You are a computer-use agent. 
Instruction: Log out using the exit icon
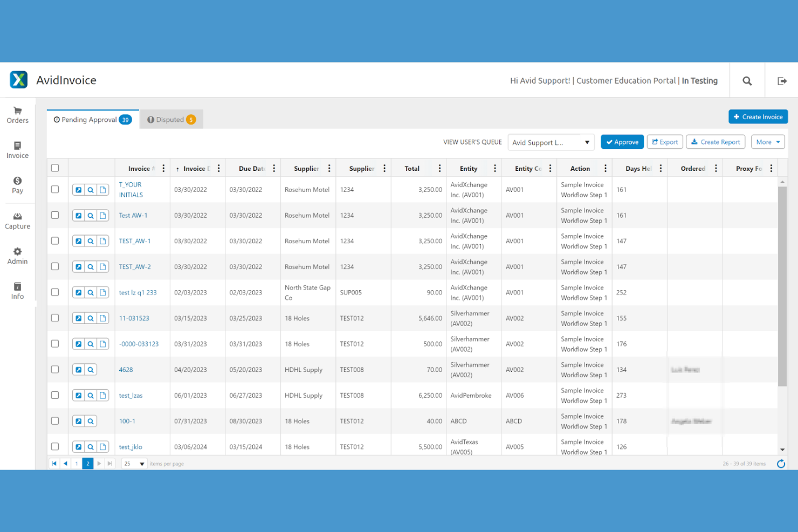coord(782,80)
